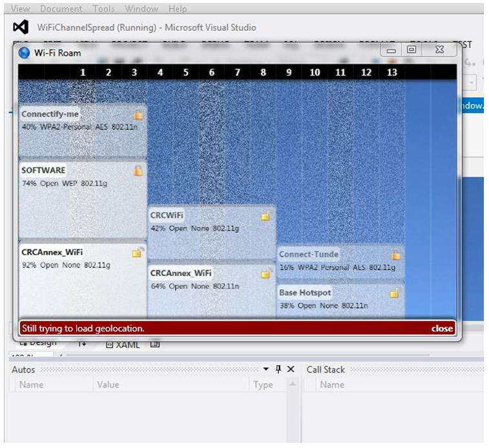
Task: Select the SOFTWARE network name
Action: (x=43, y=171)
